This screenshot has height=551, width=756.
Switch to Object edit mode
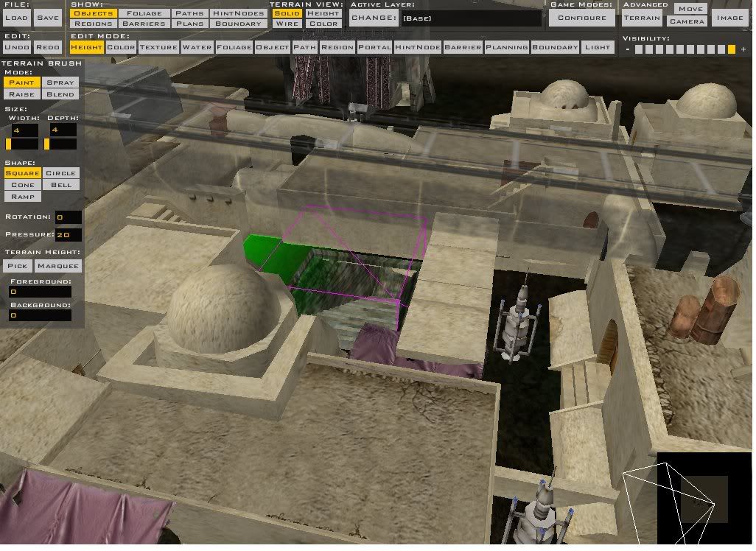click(273, 47)
